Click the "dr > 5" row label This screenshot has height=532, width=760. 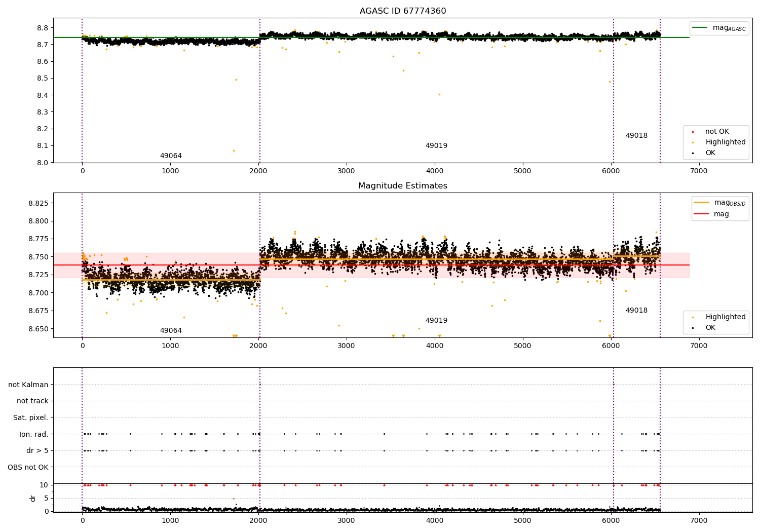(37, 451)
